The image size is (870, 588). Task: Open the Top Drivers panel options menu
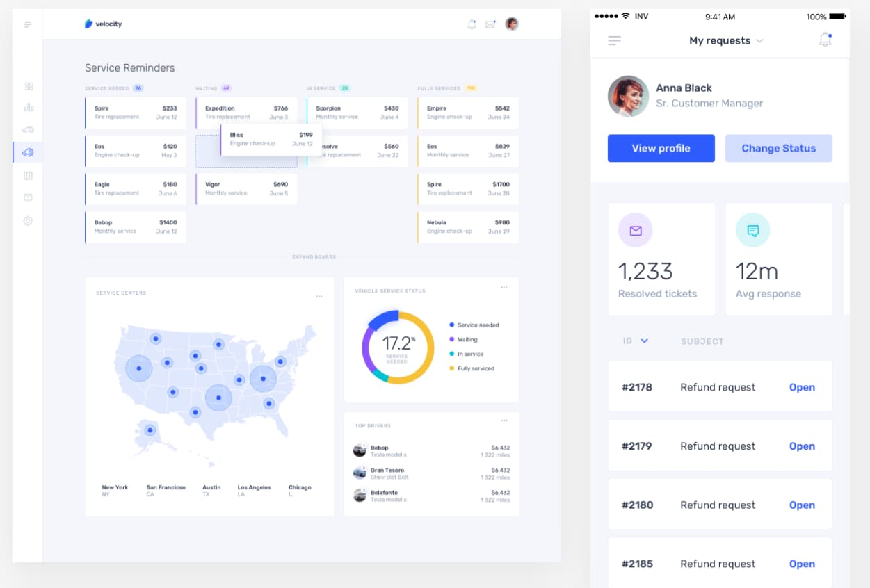click(505, 420)
